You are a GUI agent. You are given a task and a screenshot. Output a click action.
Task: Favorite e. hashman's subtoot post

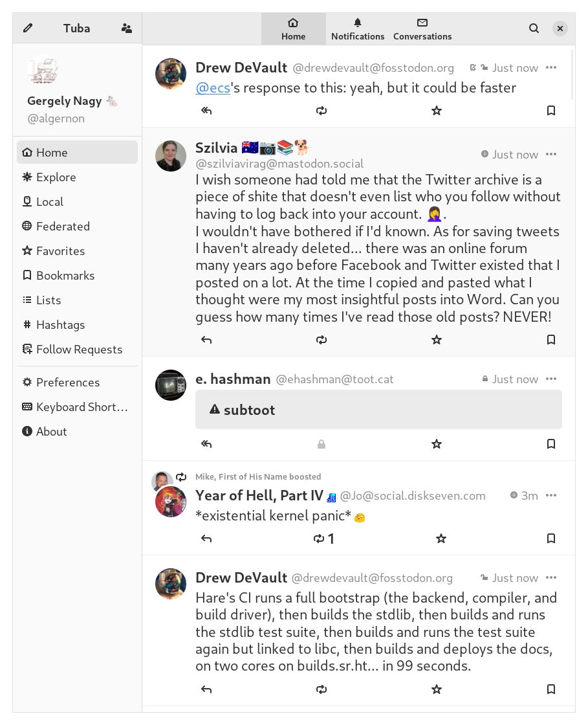pos(437,444)
